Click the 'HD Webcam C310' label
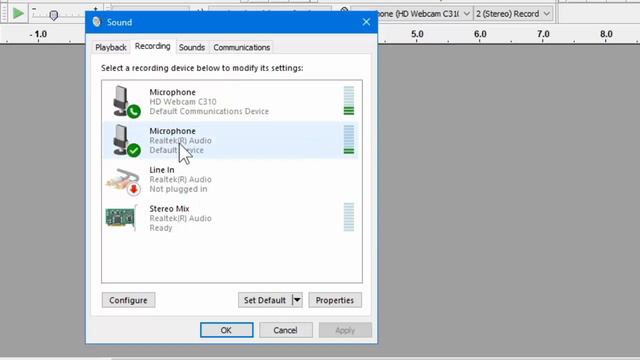The image size is (640, 360). point(183,102)
